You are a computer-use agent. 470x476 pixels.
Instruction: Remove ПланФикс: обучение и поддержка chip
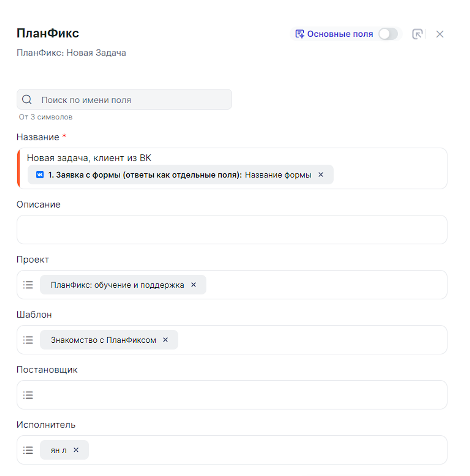[193, 285]
